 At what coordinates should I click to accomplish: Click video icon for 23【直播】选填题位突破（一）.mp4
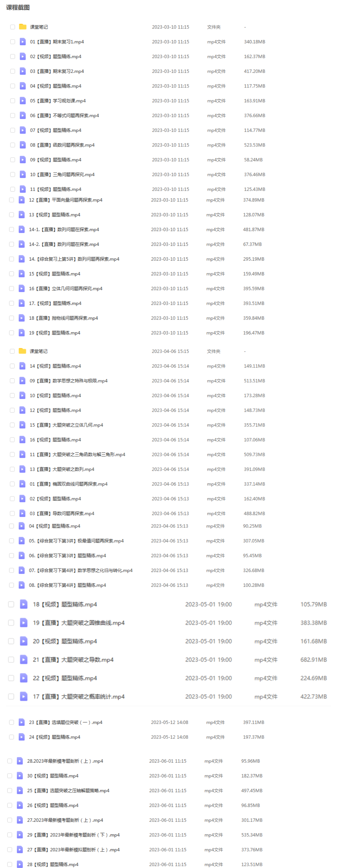[22, 722]
